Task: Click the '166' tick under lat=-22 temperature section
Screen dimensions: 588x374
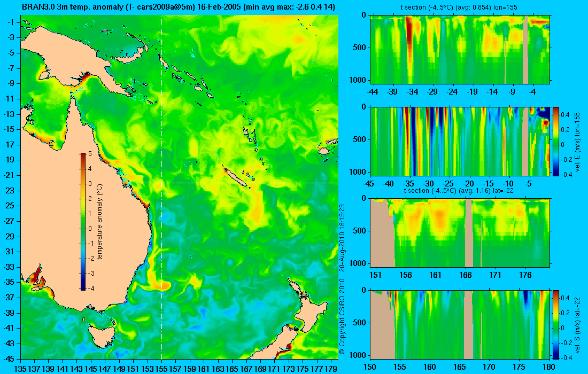Action: point(466,275)
